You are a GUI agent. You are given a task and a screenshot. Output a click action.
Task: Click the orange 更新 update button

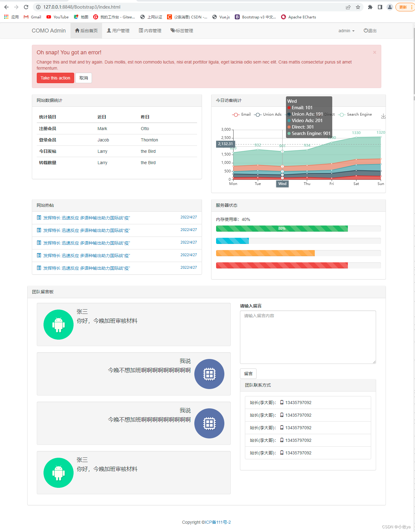click(405, 7)
